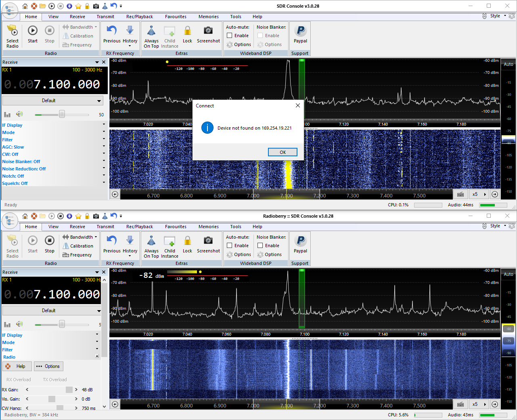Image resolution: width=517 pixels, height=420 pixels.
Task: Click the Lock padlock icon in the Radioberry window ribbon
Action: 187,241
